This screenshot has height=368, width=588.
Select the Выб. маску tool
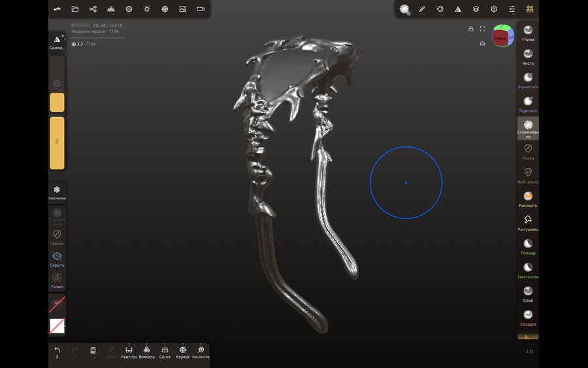click(x=528, y=176)
